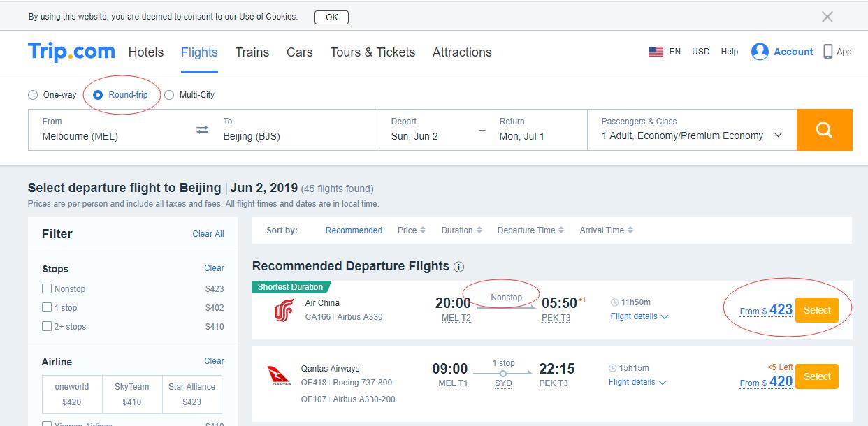Sort results by Price

click(412, 230)
